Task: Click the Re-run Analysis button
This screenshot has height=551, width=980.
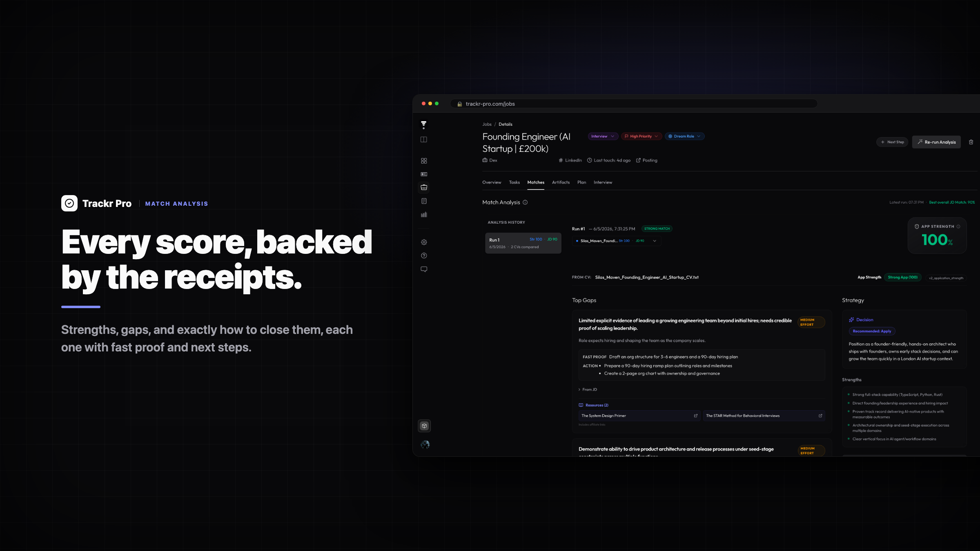Action: click(936, 142)
